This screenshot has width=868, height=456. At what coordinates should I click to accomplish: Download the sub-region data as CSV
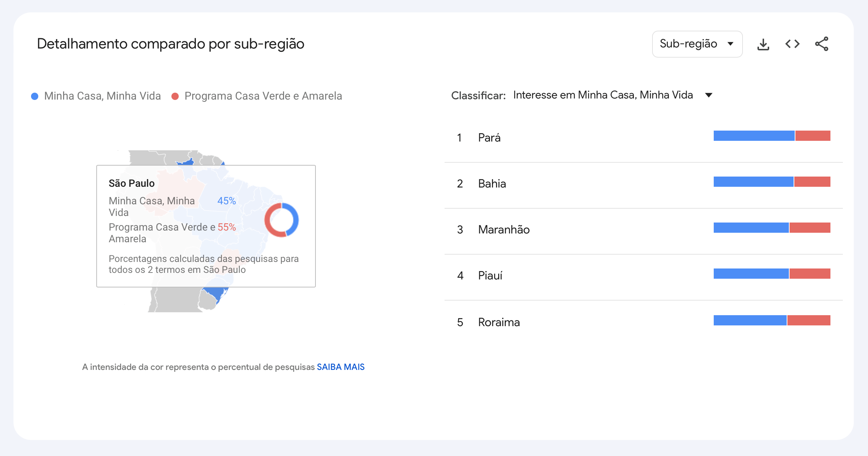763,44
